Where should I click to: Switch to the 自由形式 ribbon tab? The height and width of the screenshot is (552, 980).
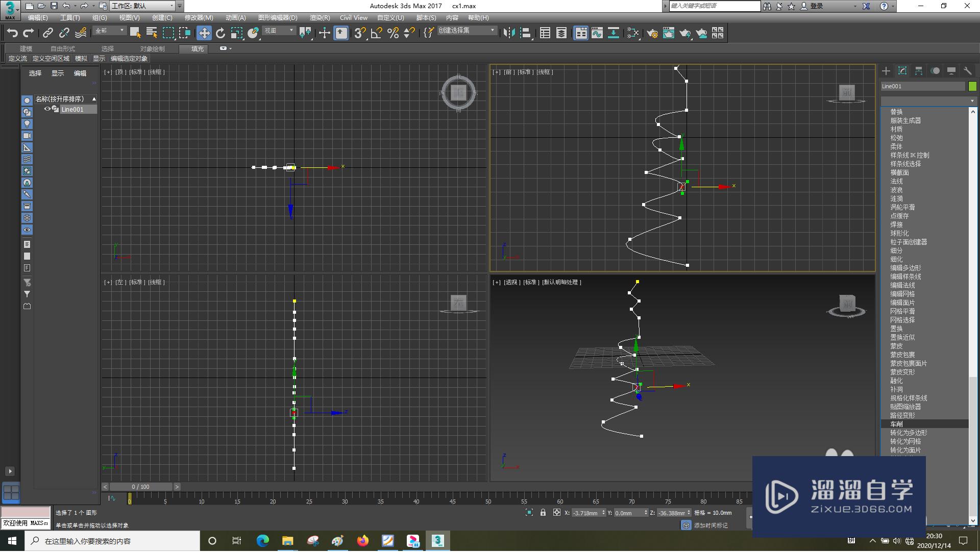[x=63, y=49]
